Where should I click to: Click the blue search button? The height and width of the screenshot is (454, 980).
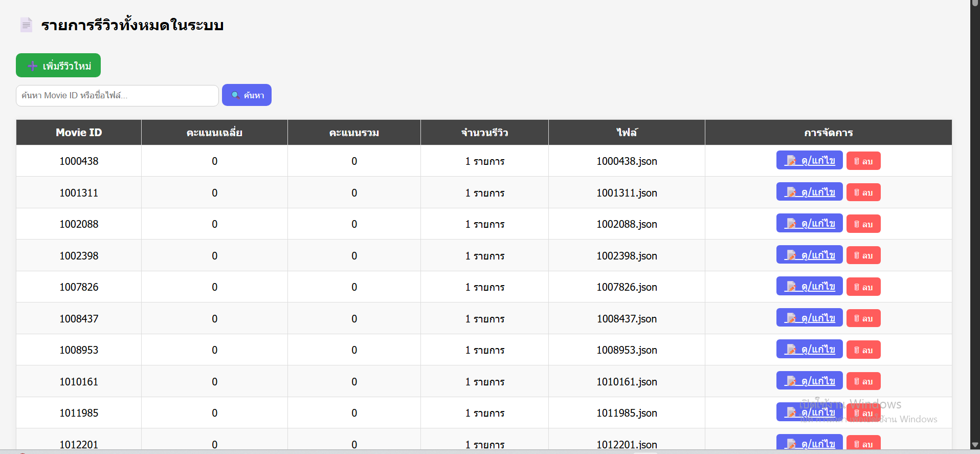(x=247, y=95)
